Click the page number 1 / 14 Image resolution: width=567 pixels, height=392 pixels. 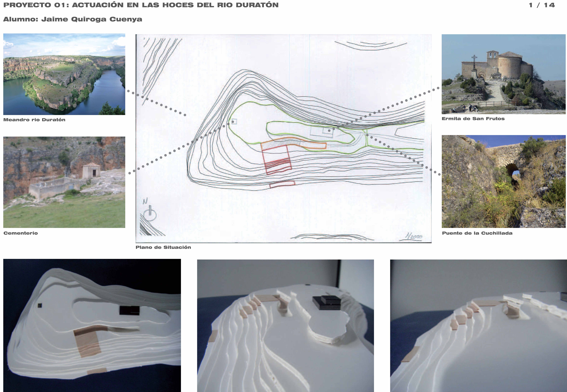(x=542, y=5)
